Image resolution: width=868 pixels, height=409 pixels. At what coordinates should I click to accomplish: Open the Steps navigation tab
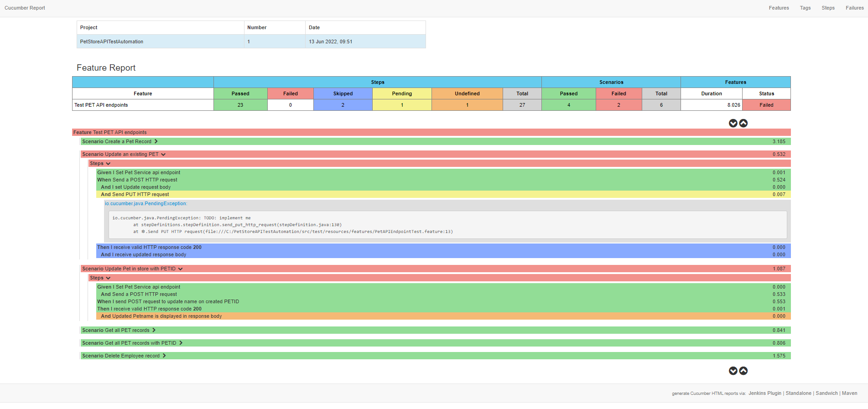point(828,8)
